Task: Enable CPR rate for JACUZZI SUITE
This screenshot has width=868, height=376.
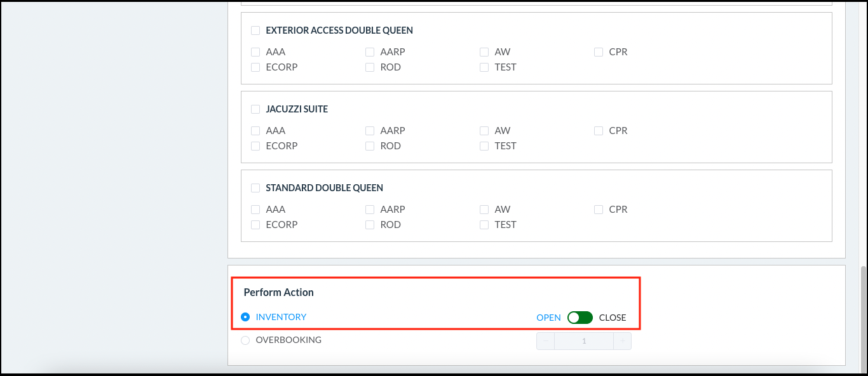Action: 599,130
